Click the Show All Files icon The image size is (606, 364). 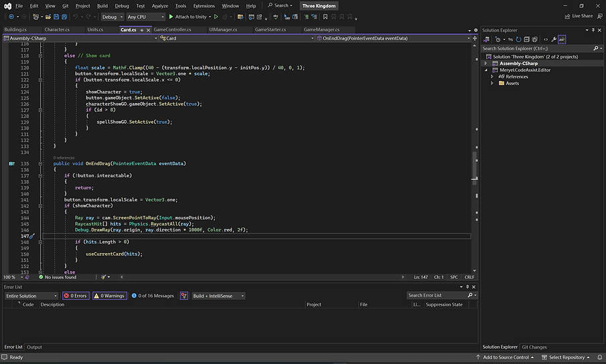534,39
